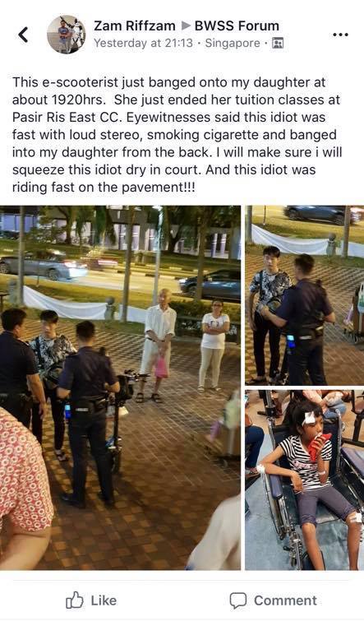View the photo of girl in wheelchair
Screen dimensions: 364x626
coord(305,480)
